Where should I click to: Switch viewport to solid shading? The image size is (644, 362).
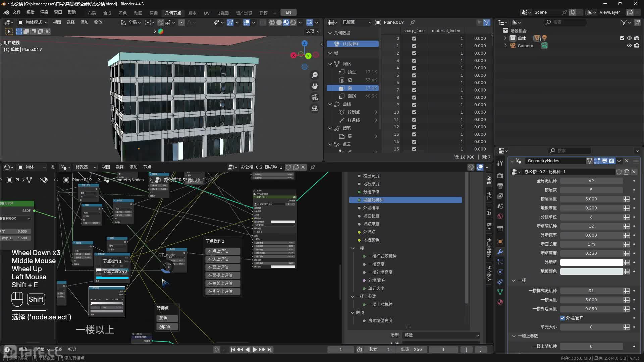click(x=279, y=22)
